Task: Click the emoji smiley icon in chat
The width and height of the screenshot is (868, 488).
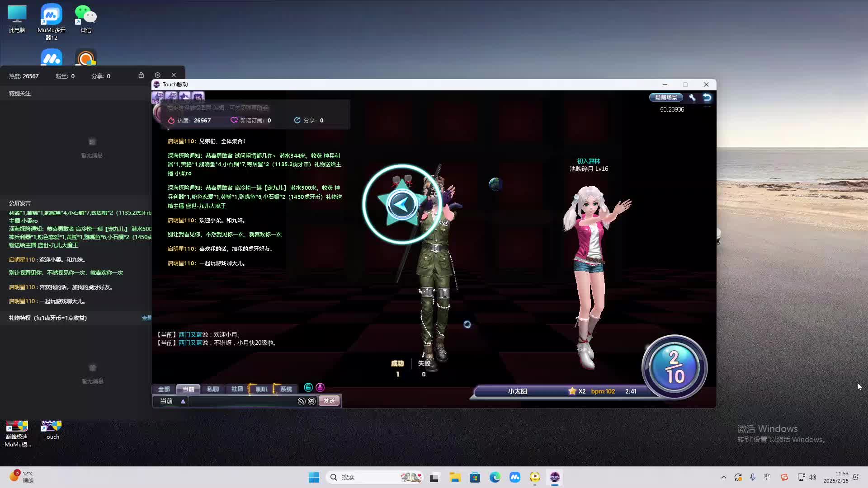Action: pos(311,401)
